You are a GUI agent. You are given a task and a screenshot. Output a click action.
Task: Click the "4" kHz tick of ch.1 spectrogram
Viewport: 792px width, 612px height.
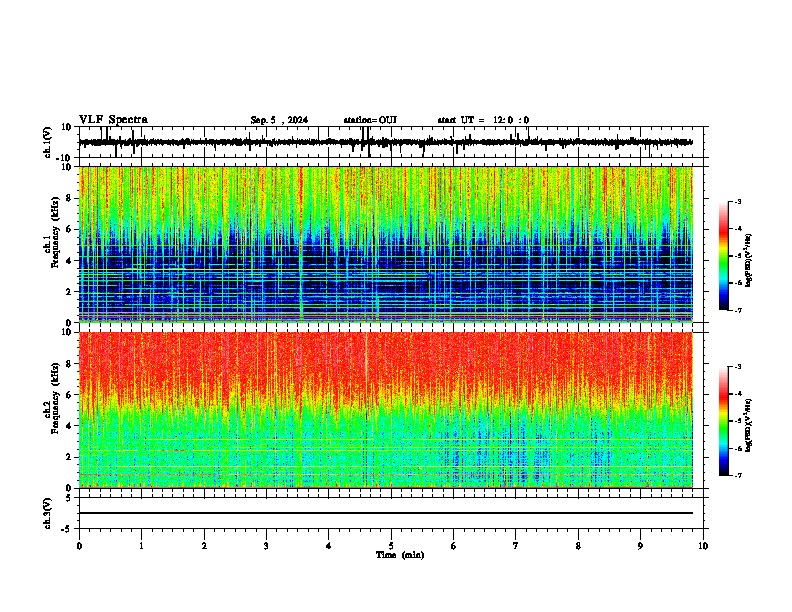pos(69,261)
